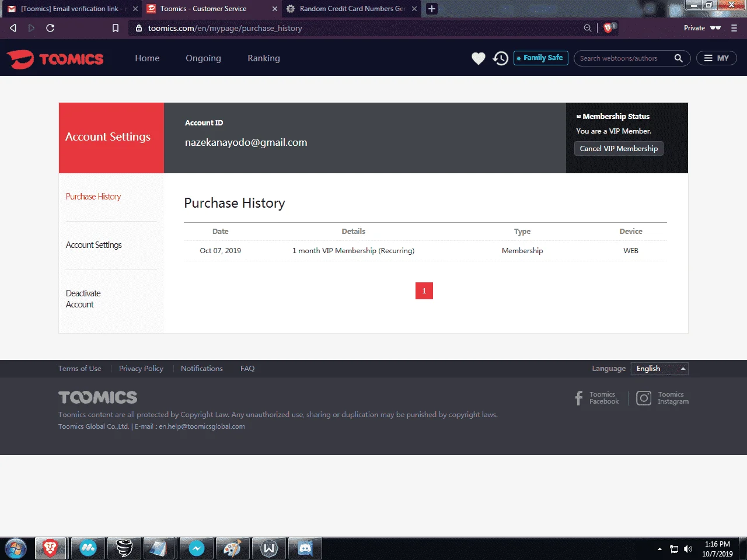The height and width of the screenshot is (560, 747).
Task: Click the WEB device cell
Action: coord(631,251)
